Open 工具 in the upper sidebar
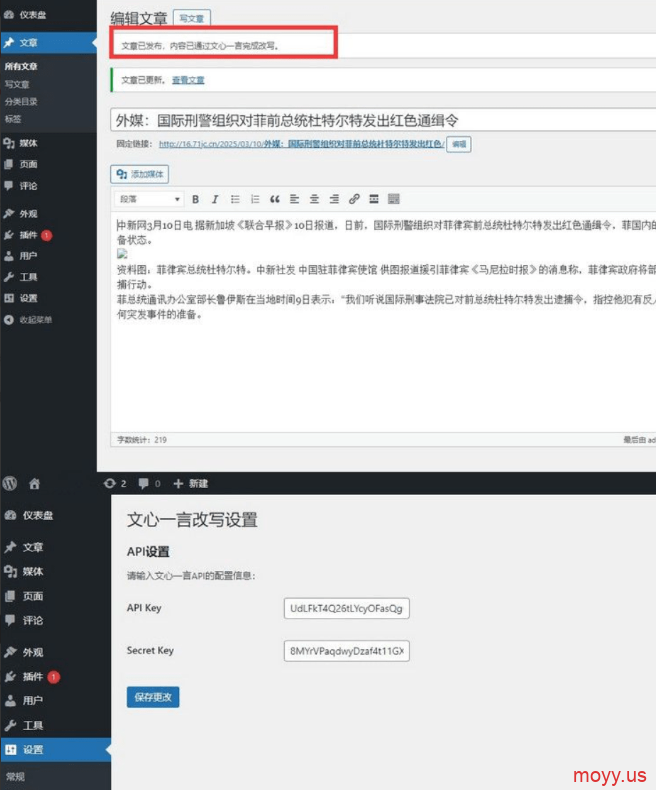656x790 pixels. 48,277
